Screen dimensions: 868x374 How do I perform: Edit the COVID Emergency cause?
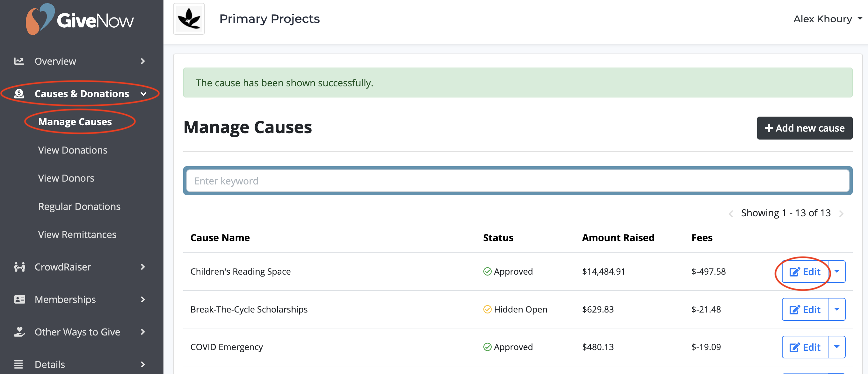805,347
